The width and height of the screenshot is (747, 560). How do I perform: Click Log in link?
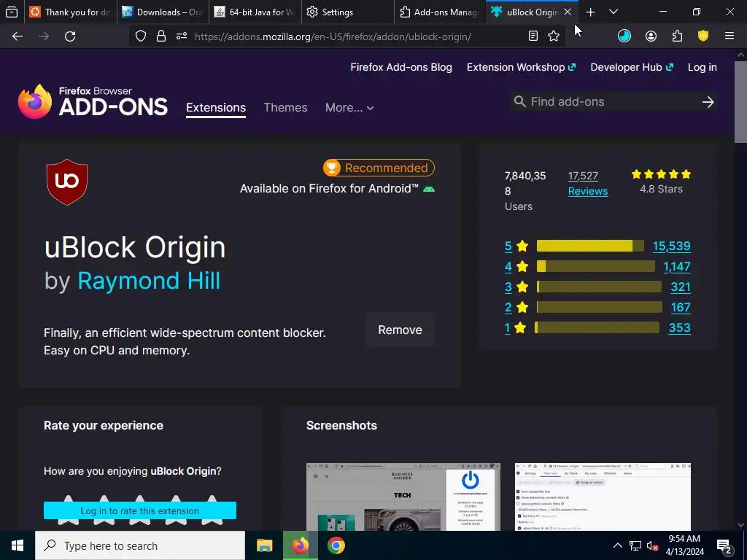pos(703,67)
